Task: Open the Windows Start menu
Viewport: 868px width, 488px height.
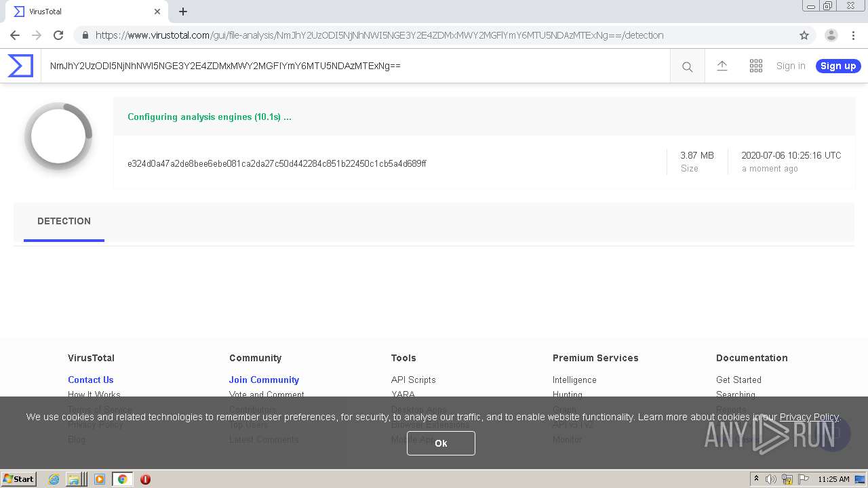Action: tap(19, 479)
